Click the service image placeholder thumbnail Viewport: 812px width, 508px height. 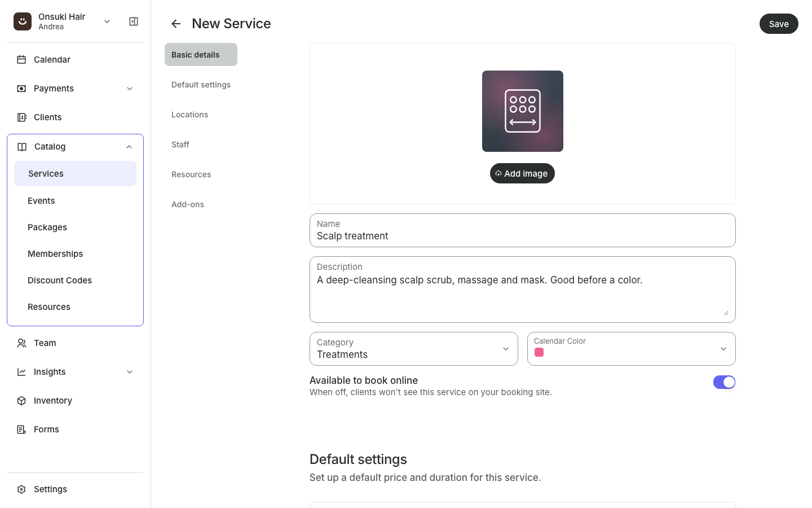523,111
